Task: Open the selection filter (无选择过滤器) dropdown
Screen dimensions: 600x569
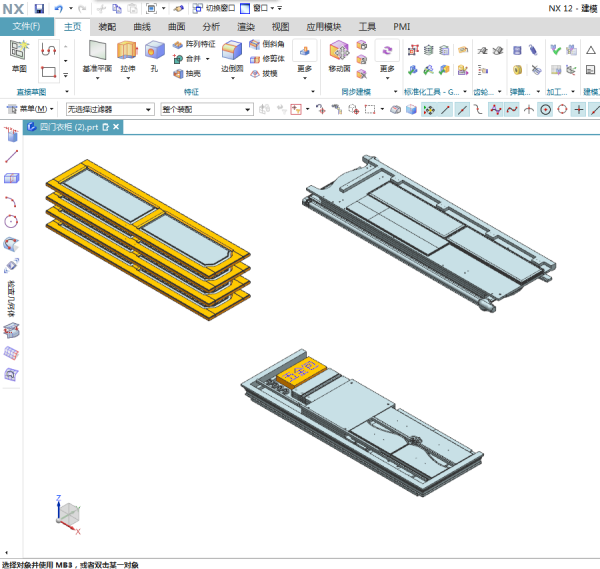Action: 110,109
